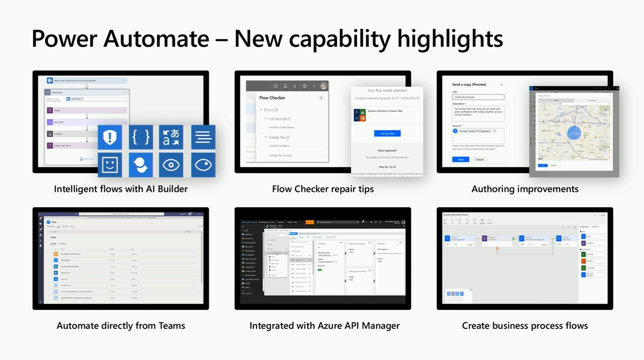Collapse the List records (1) group
The image size is (644, 360).
click(x=266, y=119)
